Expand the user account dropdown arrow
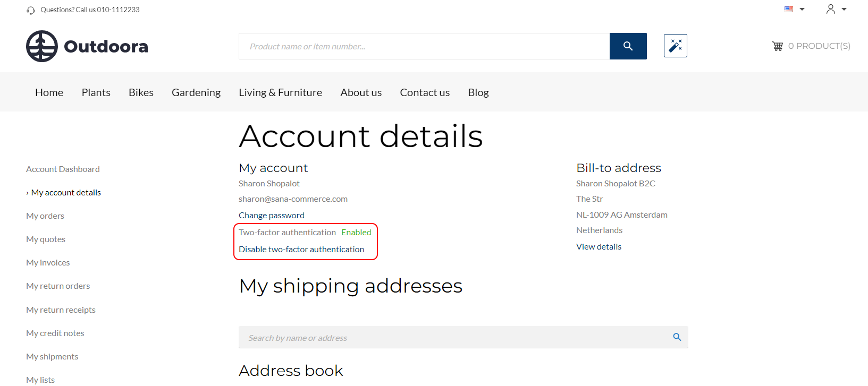The width and height of the screenshot is (868, 386). coord(844,9)
